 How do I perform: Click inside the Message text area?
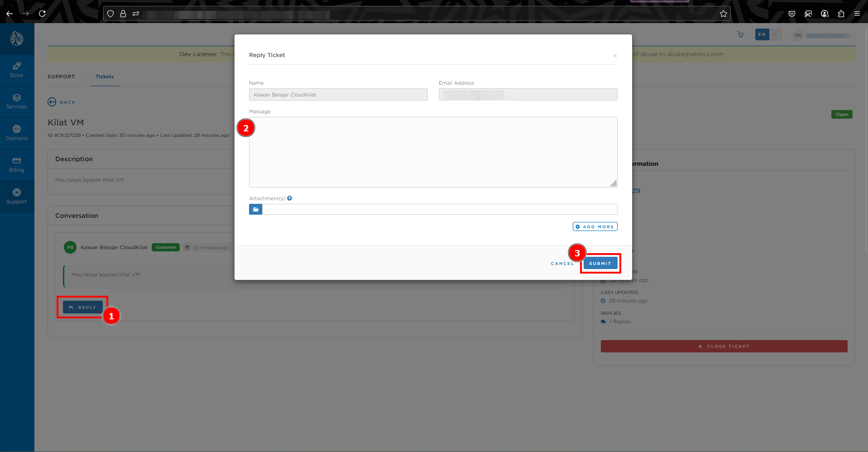click(x=433, y=152)
